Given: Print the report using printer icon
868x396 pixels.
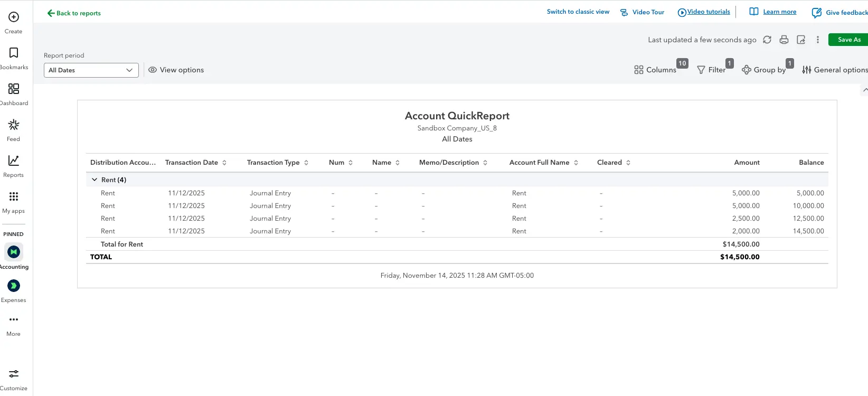Looking at the screenshot, I should point(784,40).
